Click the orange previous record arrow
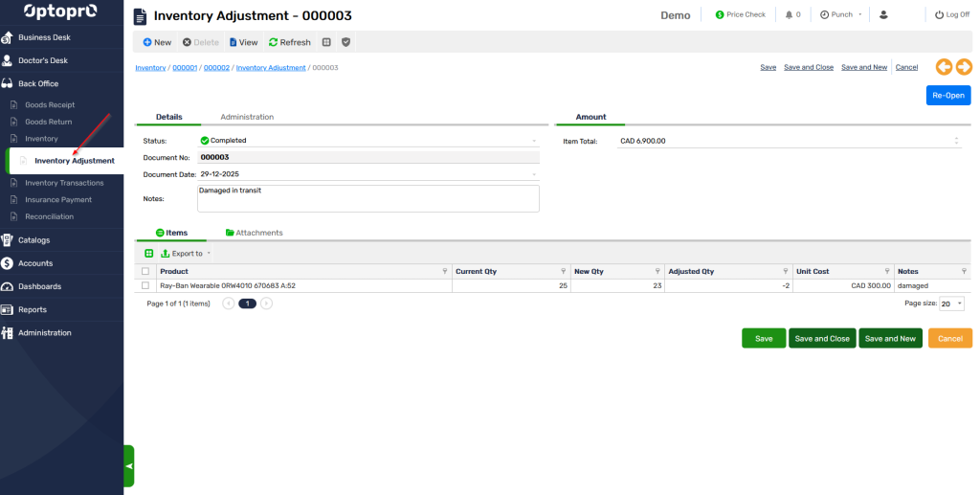980x495 pixels. [x=944, y=67]
